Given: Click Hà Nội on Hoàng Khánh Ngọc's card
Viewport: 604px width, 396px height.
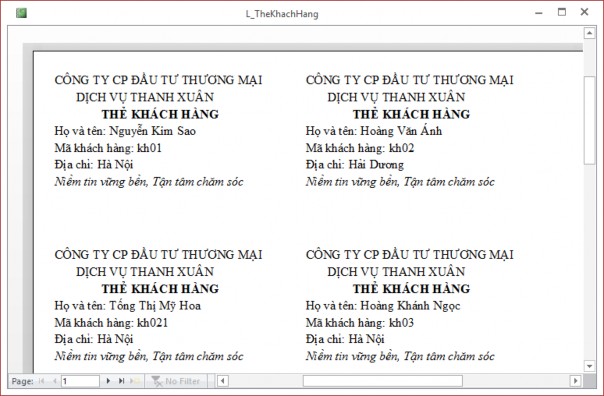Looking at the screenshot, I should 367,339.
